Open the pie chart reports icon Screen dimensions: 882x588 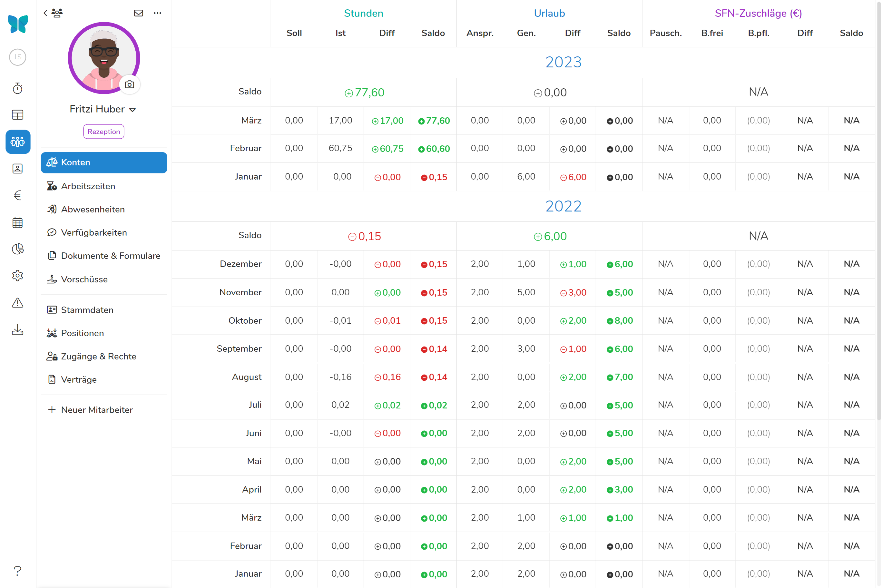(18, 249)
